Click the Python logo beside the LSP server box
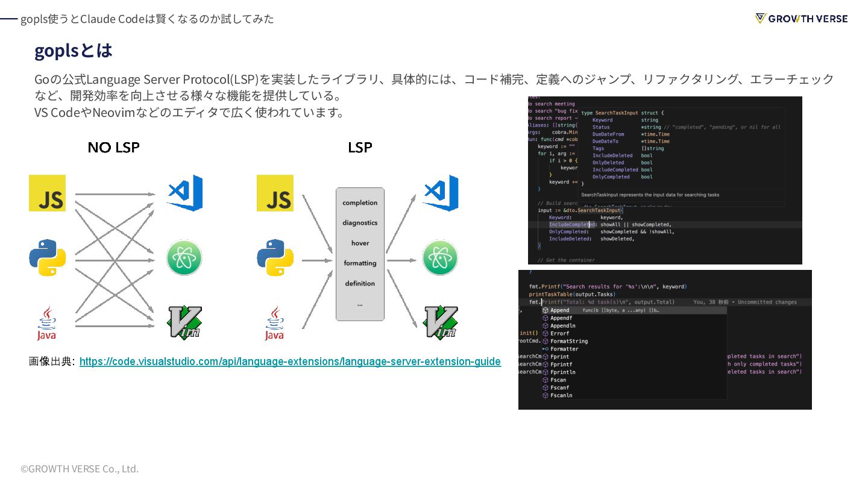 [x=275, y=257]
